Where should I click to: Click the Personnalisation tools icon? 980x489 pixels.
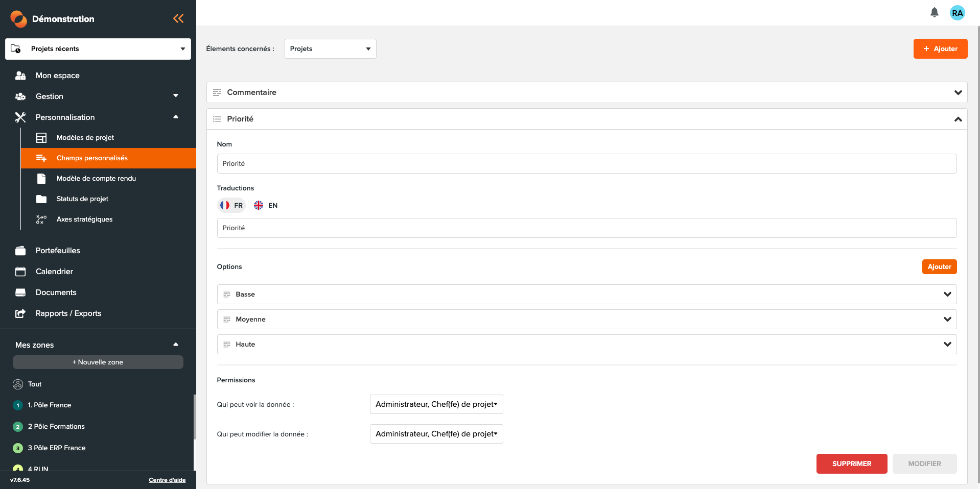click(20, 117)
